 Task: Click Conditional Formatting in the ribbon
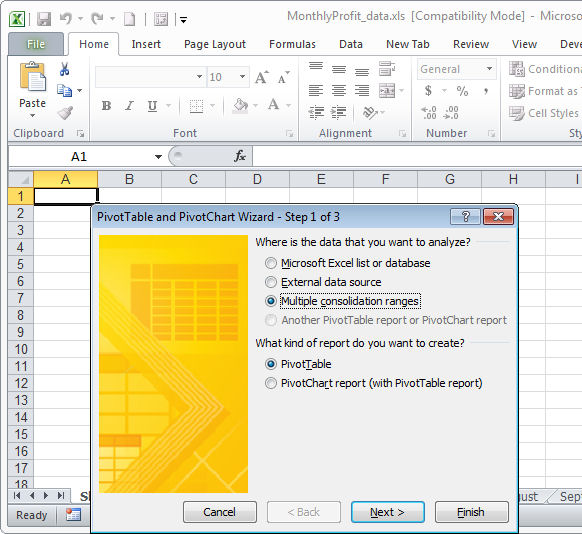tap(545, 69)
